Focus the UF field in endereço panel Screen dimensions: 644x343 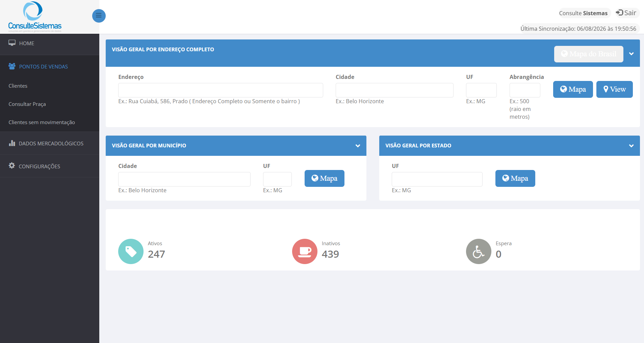481,90
